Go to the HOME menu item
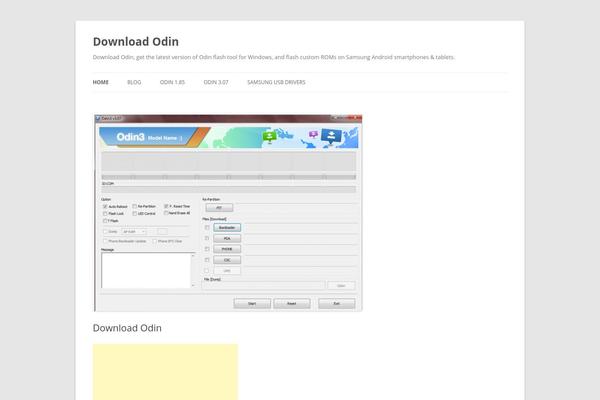Viewport: 600px width, 400px height. 101,82
